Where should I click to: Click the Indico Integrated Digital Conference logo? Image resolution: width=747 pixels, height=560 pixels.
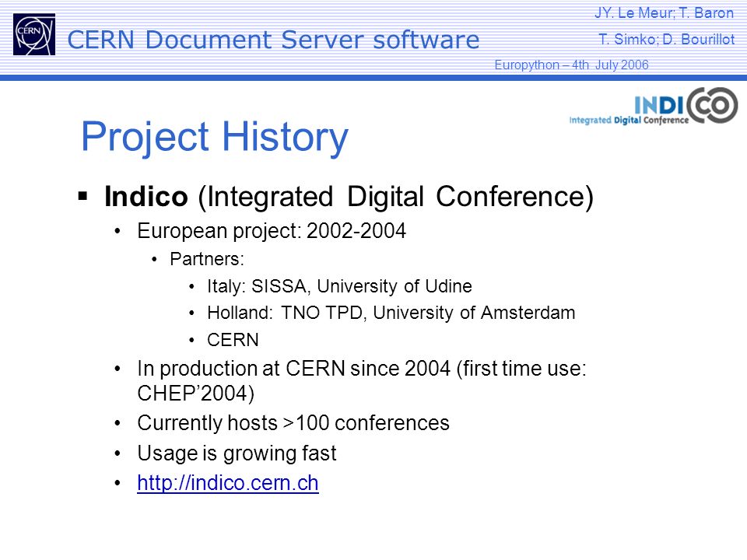click(x=653, y=107)
